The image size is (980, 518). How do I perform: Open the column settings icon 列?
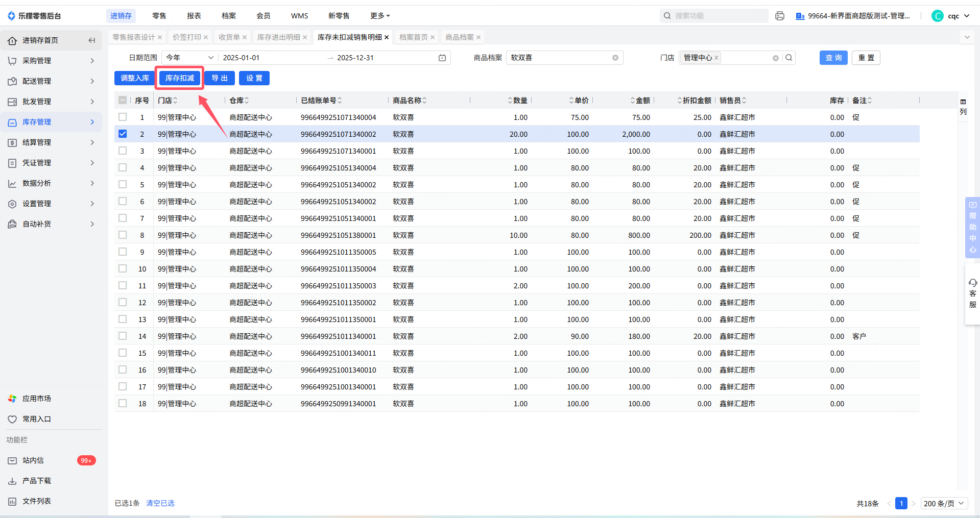pos(963,107)
